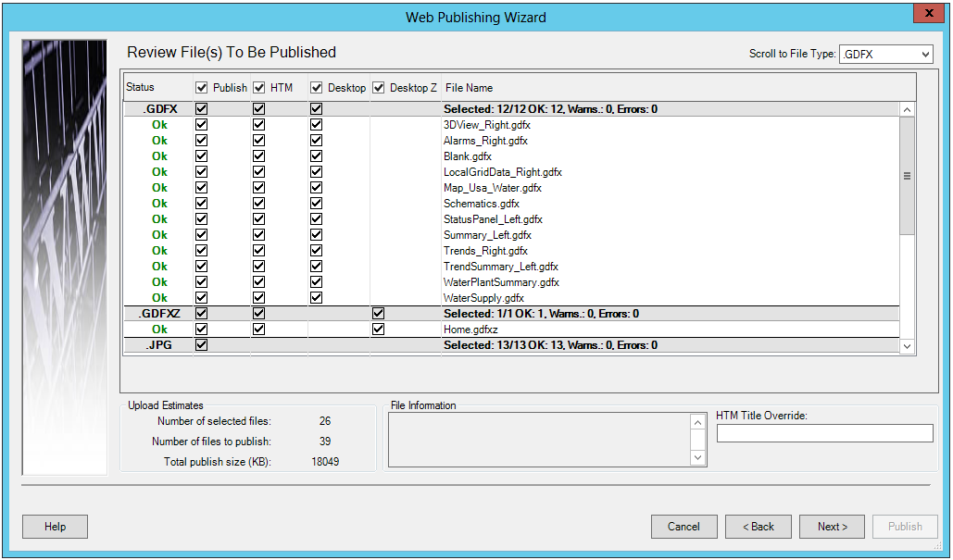Click the file list scroll-up arrow
This screenshot has width=953, height=560.
tap(907, 110)
